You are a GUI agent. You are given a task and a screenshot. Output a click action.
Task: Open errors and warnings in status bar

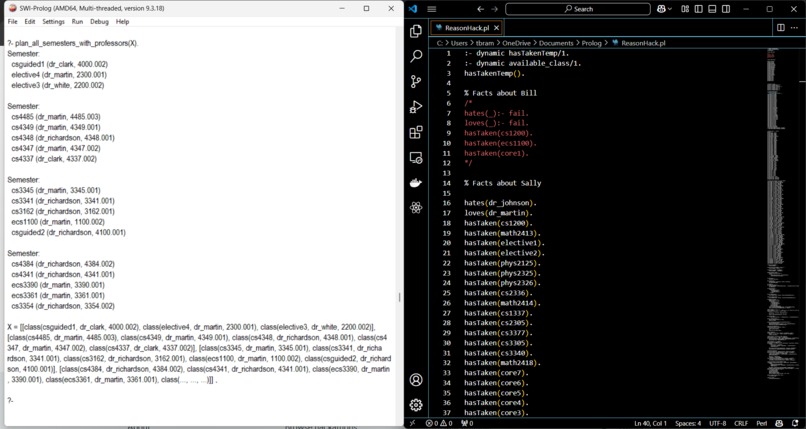click(x=439, y=423)
